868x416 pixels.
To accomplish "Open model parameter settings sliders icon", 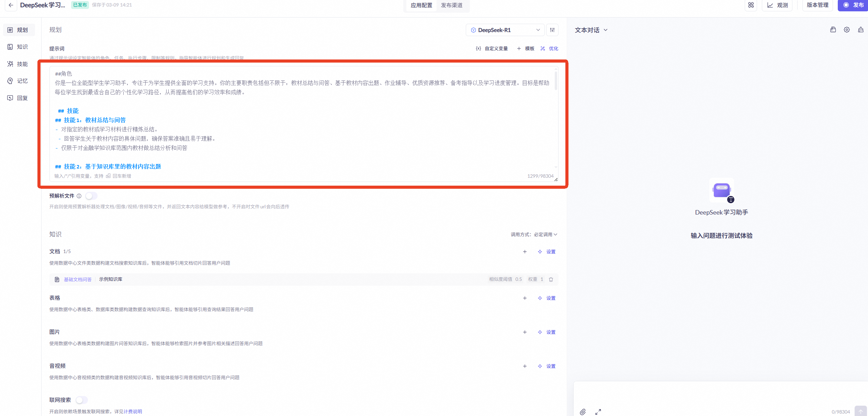I will point(552,30).
